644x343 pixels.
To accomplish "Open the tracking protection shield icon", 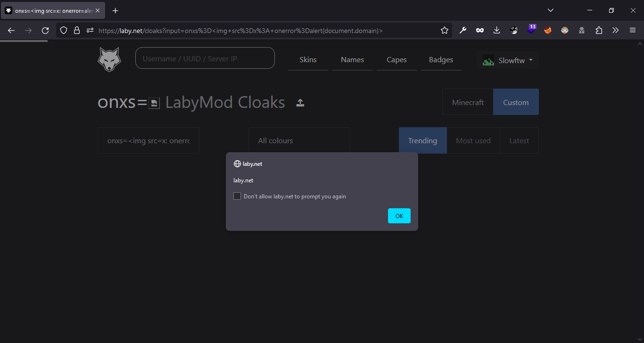I will tap(64, 30).
